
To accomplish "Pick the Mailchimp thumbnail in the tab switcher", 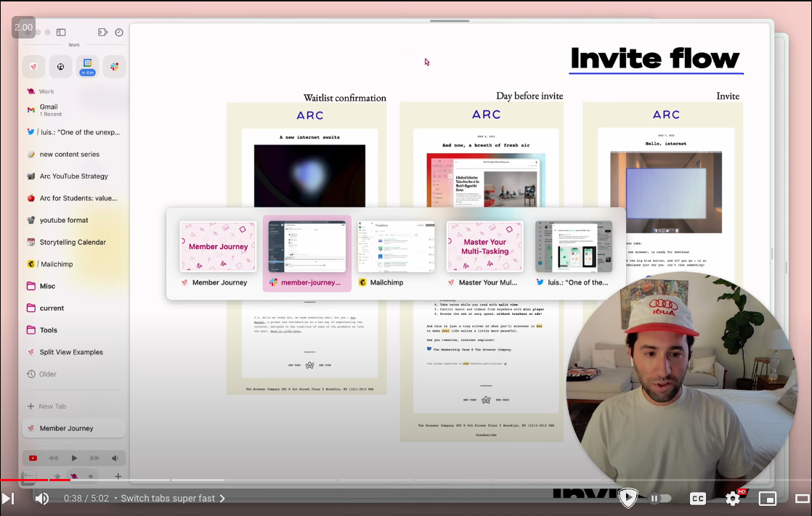I will click(x=396, y=253).
